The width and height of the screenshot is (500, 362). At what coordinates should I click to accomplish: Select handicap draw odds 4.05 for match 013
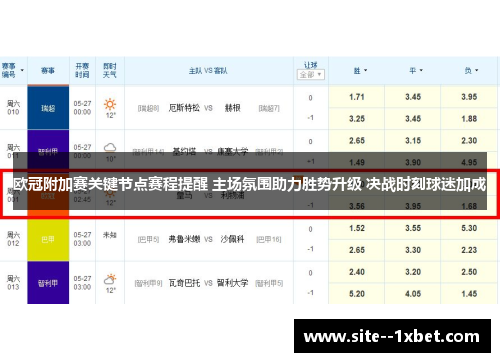point(413,294)
